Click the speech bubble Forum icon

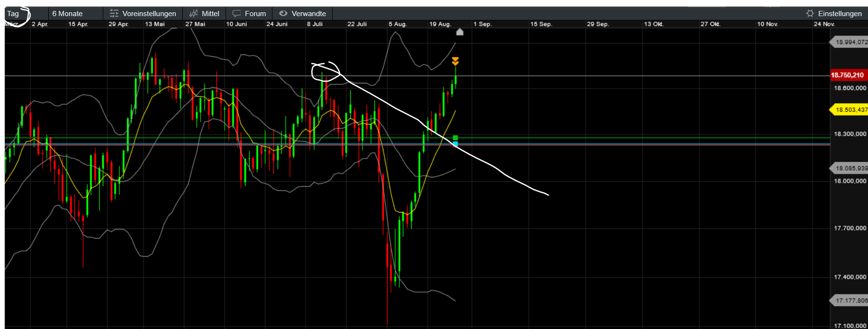click(x=237, y=14)
